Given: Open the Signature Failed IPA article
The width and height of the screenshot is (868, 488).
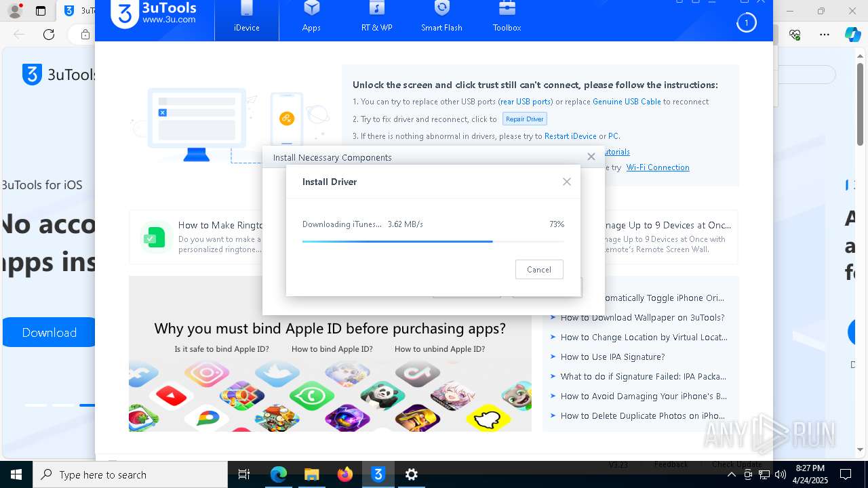Looking at the screenshot, I should 643,376.
